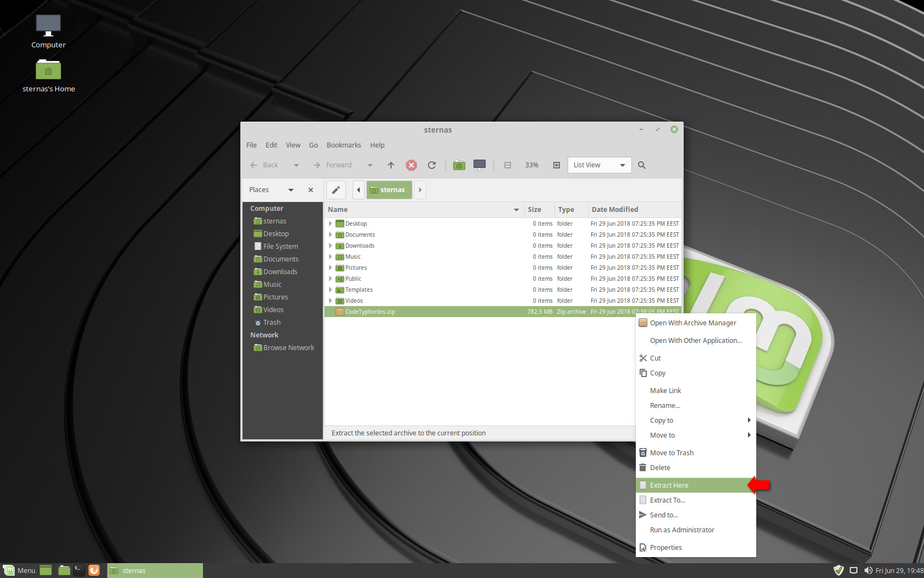Open the Computer desktop icon
Viewport: 924px width, 578px height.
click(x=48, y=31)
